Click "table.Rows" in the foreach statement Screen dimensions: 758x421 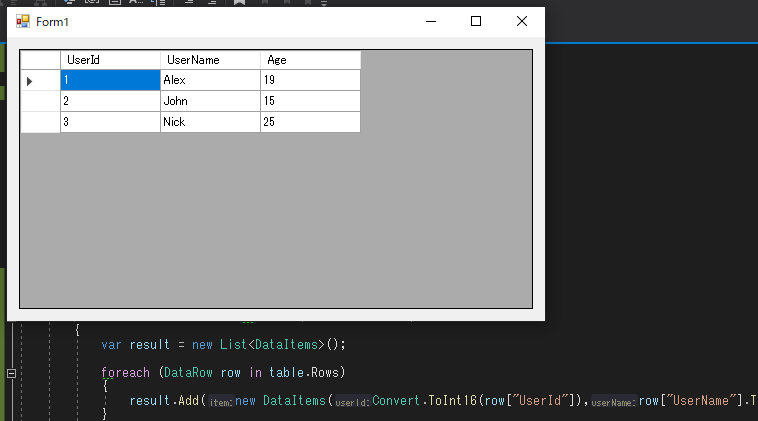(305, 373)
